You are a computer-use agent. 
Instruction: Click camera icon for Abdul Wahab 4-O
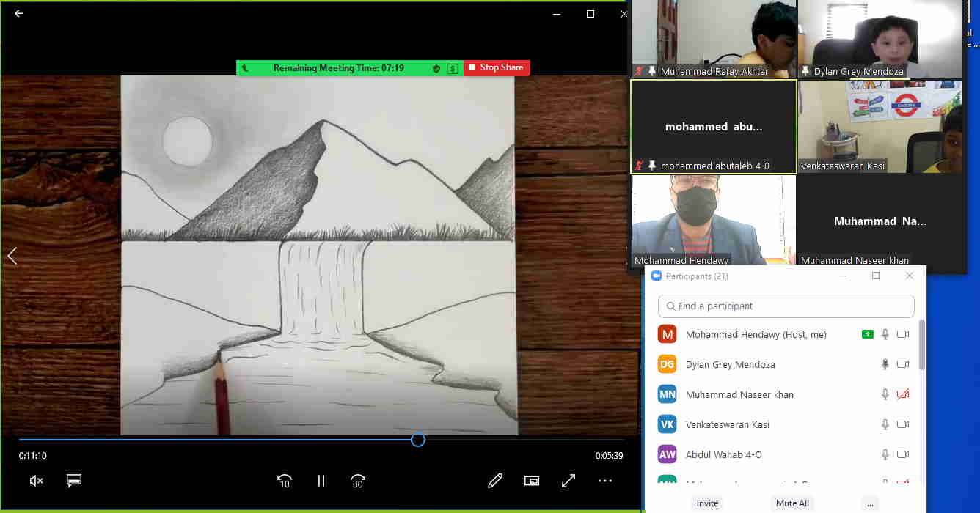pos(903,454)
